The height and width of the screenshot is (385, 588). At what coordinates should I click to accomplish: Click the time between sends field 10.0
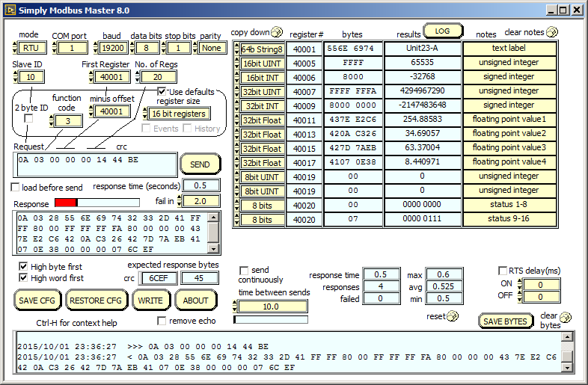[272, 307]
